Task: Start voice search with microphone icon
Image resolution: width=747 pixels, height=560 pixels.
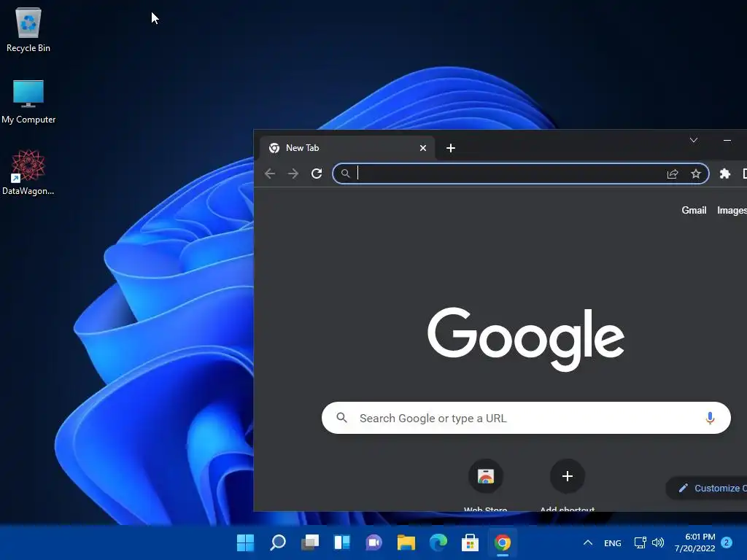Action: (710, 418)
